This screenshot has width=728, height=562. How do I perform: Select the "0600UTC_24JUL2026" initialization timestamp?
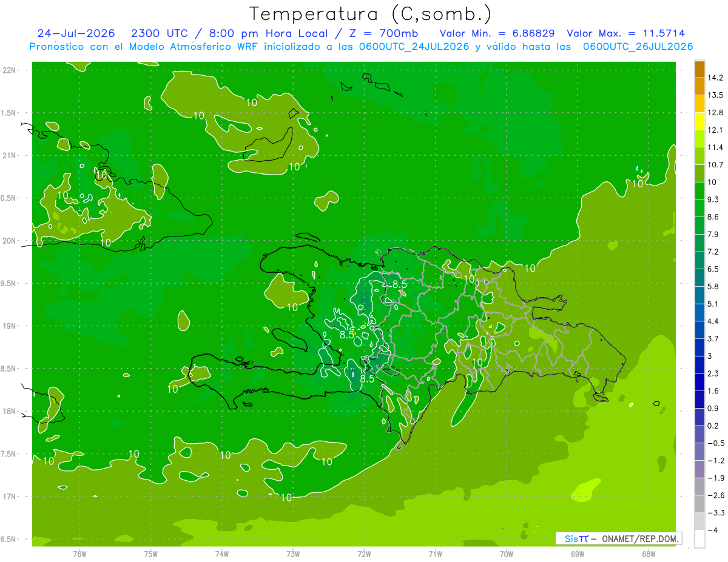pyautogui.click(x=415, y=47)
